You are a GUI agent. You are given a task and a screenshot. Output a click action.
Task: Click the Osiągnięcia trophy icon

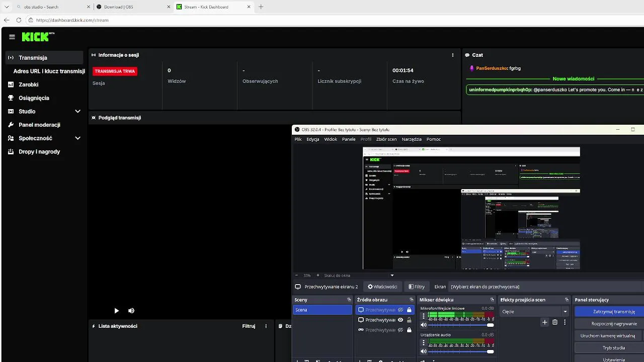(11, 98)
